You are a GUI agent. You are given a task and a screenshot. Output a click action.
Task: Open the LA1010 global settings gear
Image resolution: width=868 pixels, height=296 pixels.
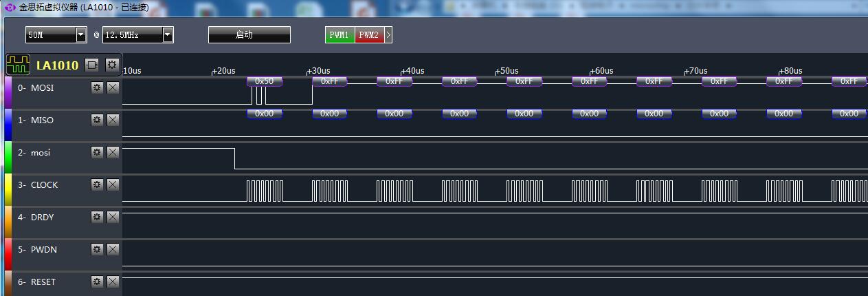(112, 65)
